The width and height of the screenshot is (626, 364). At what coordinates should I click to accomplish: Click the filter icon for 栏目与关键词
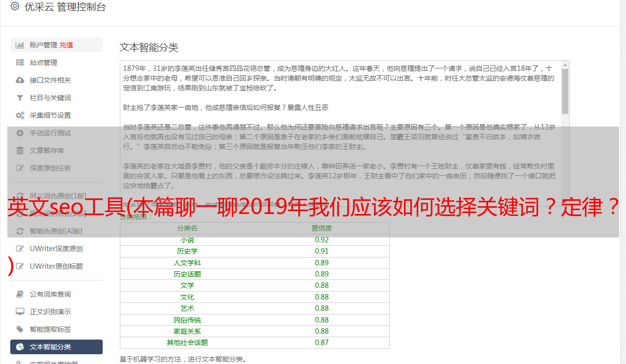20,98
